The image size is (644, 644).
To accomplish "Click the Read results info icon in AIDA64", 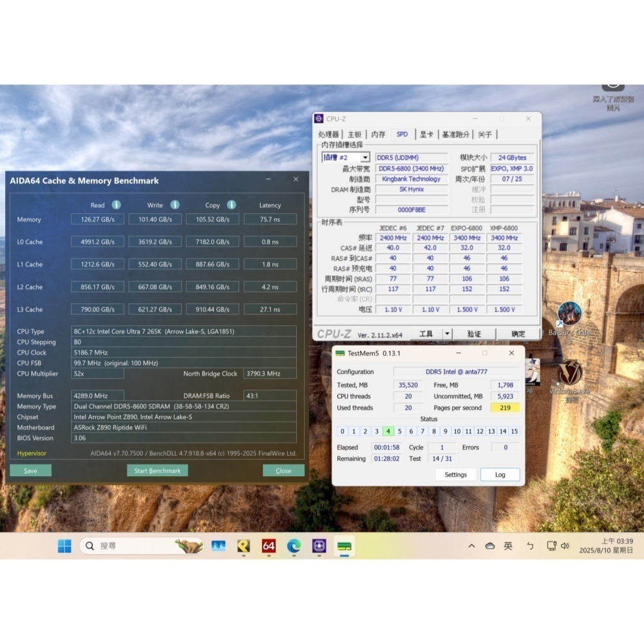I will [x=117, y=205].
